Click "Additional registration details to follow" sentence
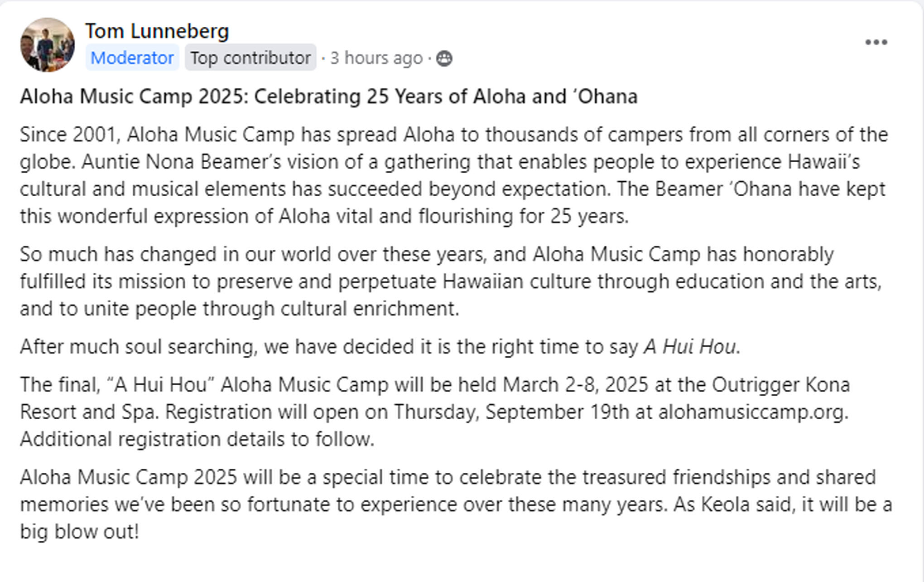 197,439
